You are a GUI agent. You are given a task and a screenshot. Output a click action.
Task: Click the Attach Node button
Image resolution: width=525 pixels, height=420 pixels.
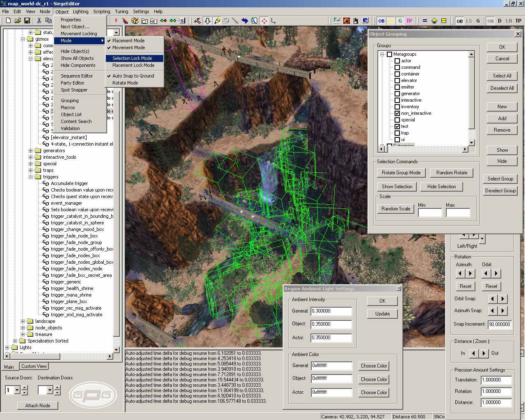(x=38, y=406)
